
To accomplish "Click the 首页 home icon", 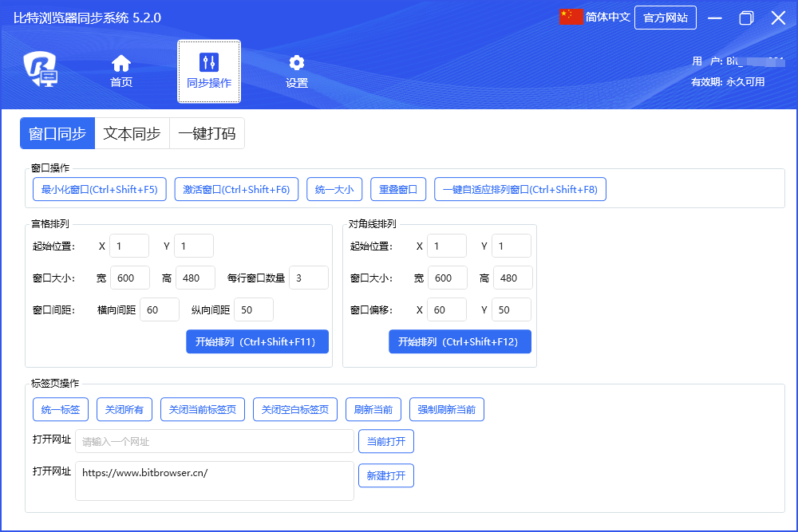I will coord(121,63).
